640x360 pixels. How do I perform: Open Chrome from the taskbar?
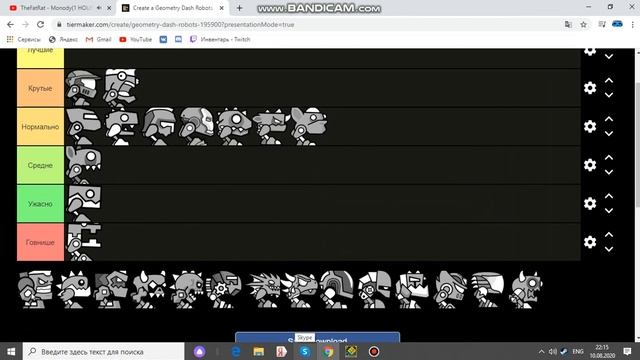[328, 351]
